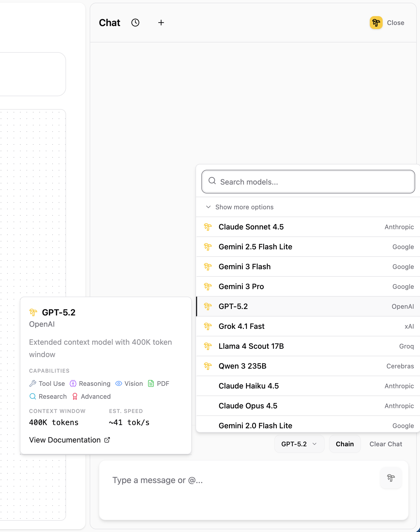Click xAI provider label
Screen dimensions: 420x532
coord(409,326)
